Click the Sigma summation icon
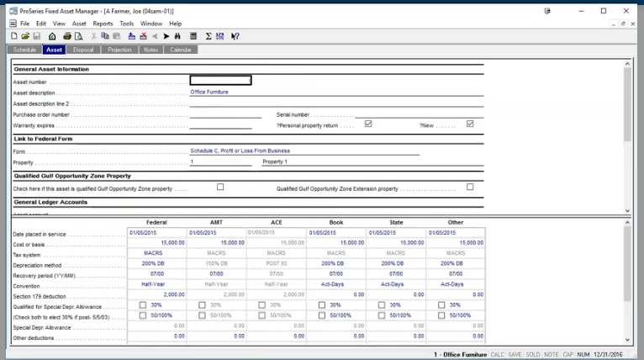 (208, 36)
